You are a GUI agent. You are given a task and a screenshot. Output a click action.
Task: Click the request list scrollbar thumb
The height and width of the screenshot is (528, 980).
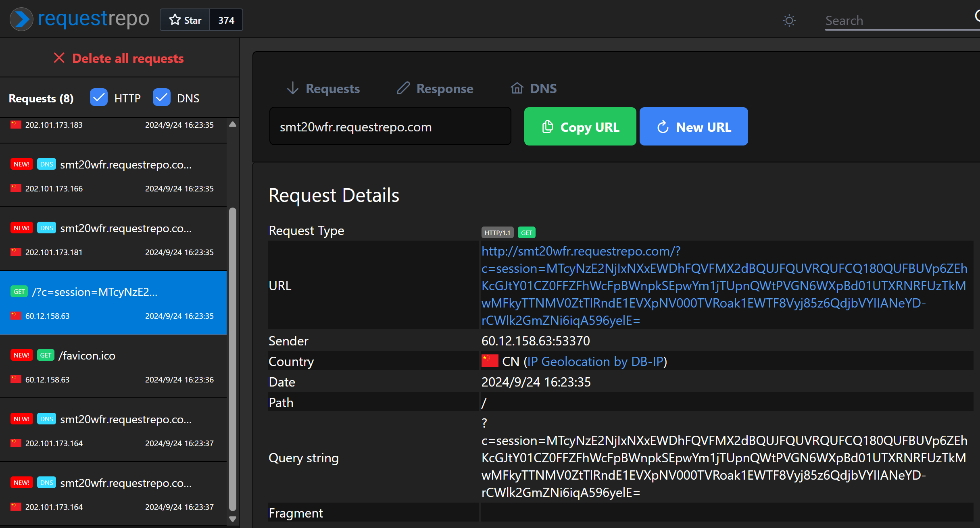(x=233, y=359)
